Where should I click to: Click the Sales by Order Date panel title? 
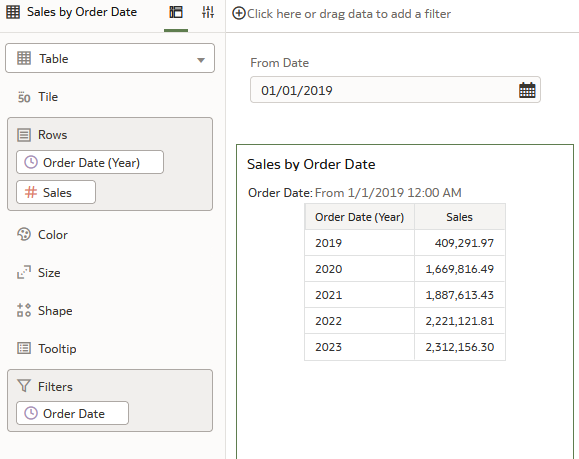tap(82, 12)
